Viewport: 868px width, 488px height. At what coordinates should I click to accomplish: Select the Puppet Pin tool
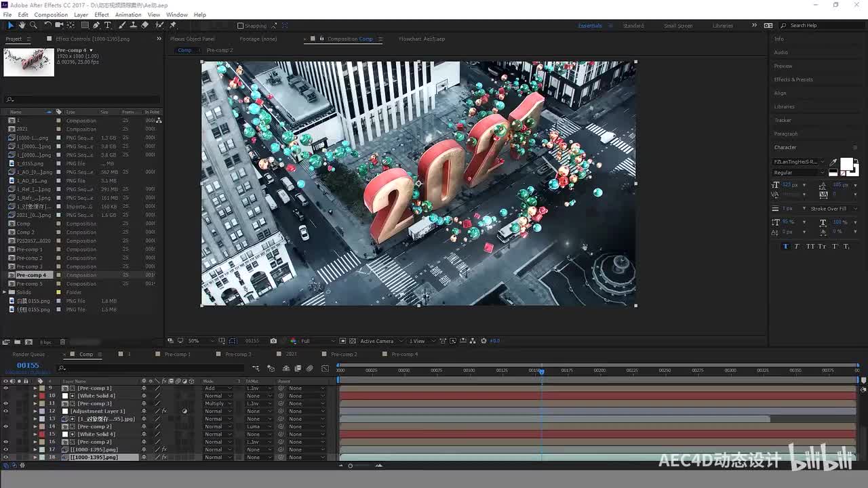pyautogui.click(x=173, y=25)
